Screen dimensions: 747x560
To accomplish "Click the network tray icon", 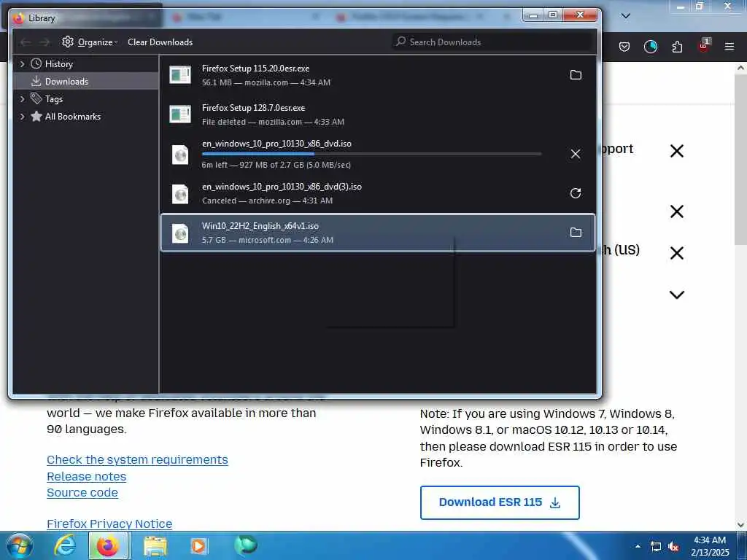I will tap(656, 547).
